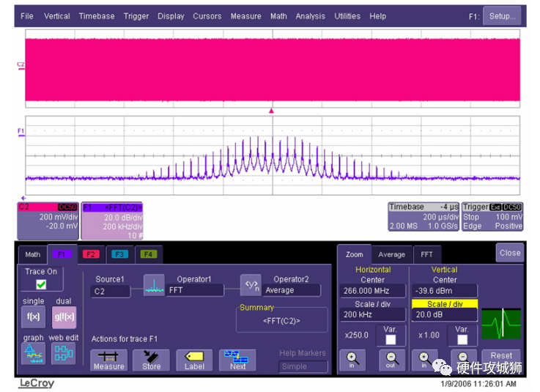Viewport: 540px width, 392px height.
Task: Toggle the Trace On checkbox
Action: click(x=41, y=284)
